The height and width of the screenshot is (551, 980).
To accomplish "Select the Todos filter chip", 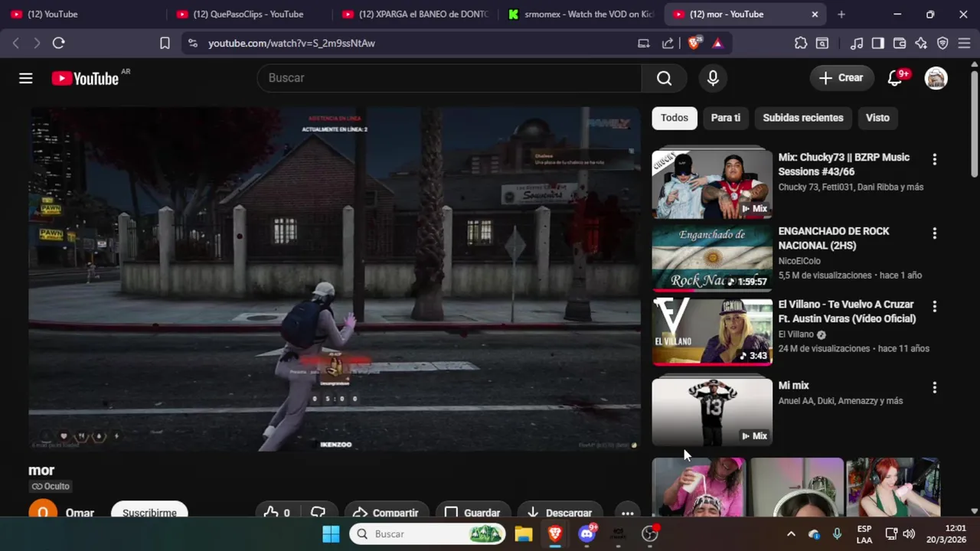I will [675, 118].
